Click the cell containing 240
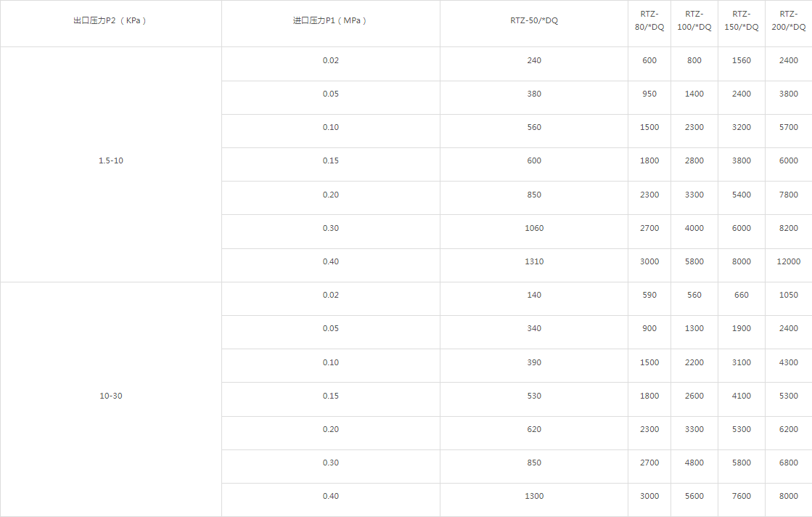812x517 pixels. point(534,60)
